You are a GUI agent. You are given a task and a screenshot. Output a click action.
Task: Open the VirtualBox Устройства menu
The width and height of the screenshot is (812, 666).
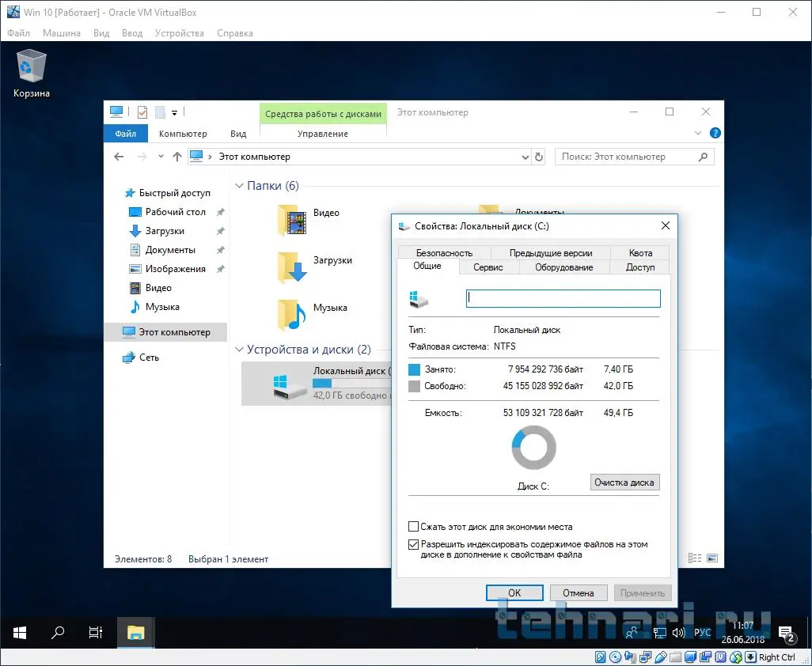180,33
